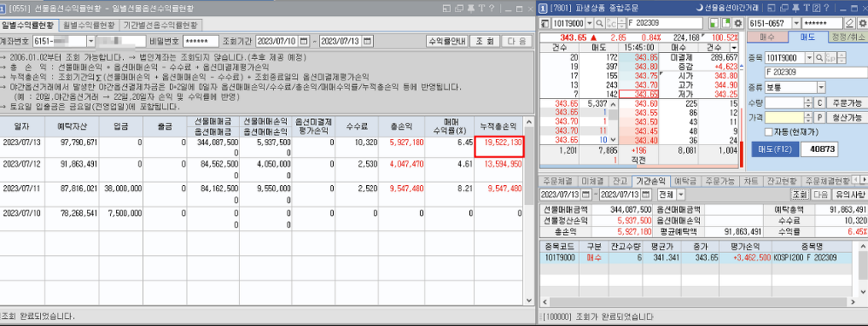This screenshot has height=326, width=868.
Task: Click 조회 button in 0551 window
Action: pyautogui.click(x=485, y=42)
